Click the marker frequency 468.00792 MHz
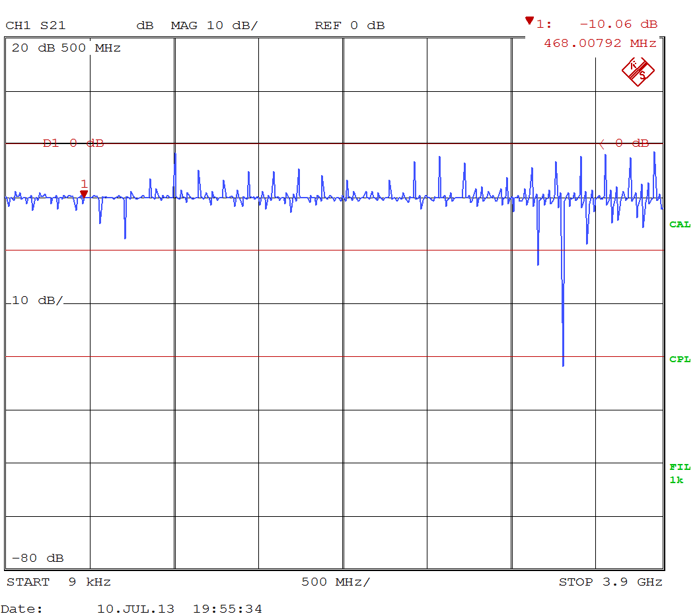 [x=600, y=44]
